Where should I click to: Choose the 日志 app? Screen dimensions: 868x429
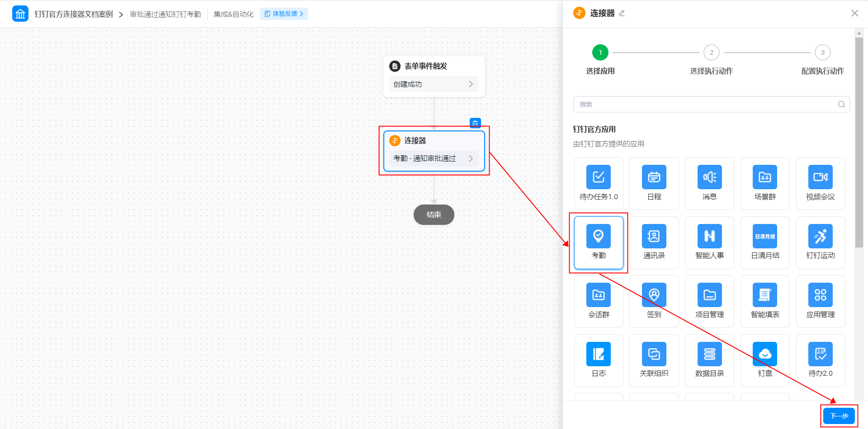pyautogui.click(x=599, y=360)
